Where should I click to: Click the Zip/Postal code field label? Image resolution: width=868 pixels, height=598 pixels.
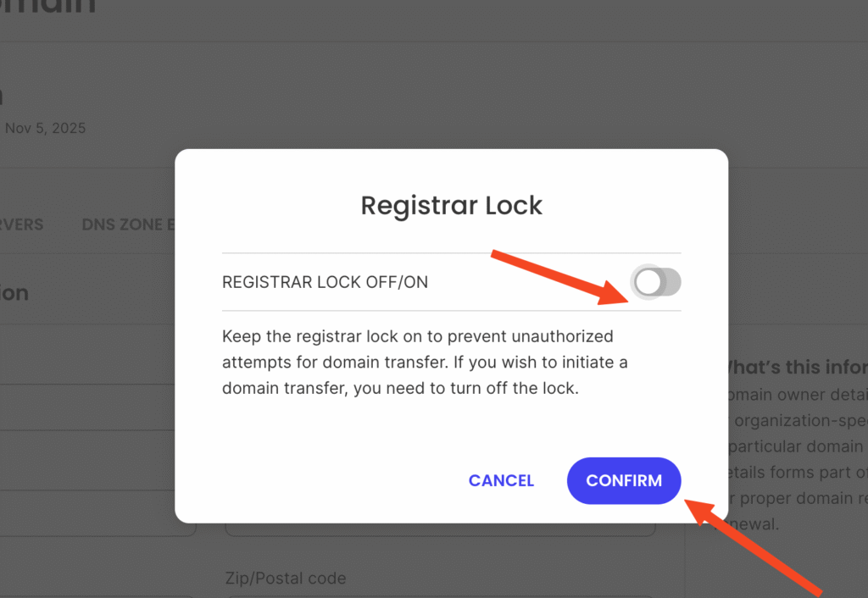286,579
